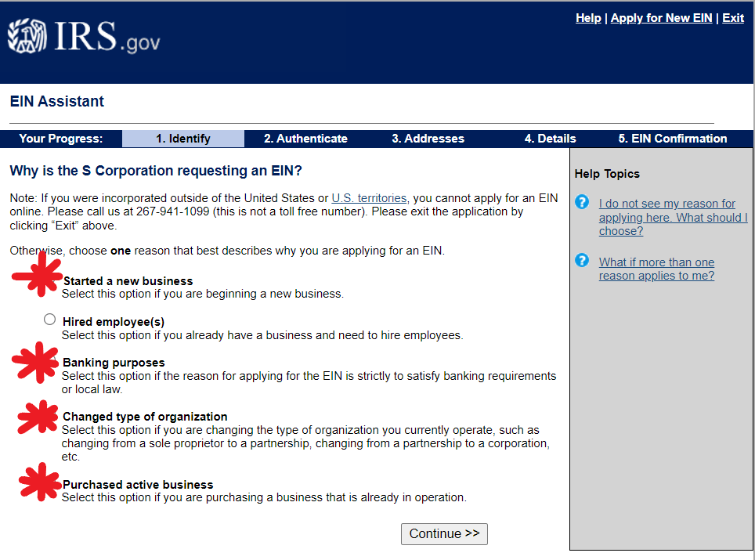
Task: Click red asterisk next to Started a new business
Action: (x=38, y=274)
